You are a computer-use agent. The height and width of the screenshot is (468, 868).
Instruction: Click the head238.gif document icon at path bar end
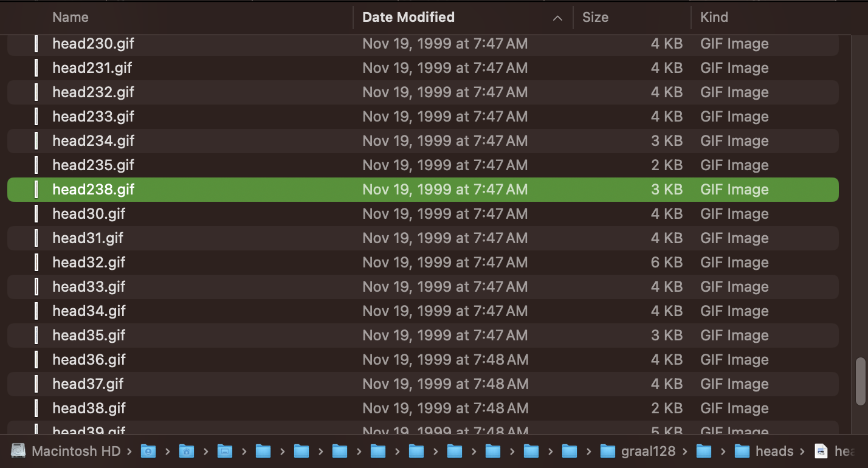coord(822,451)
